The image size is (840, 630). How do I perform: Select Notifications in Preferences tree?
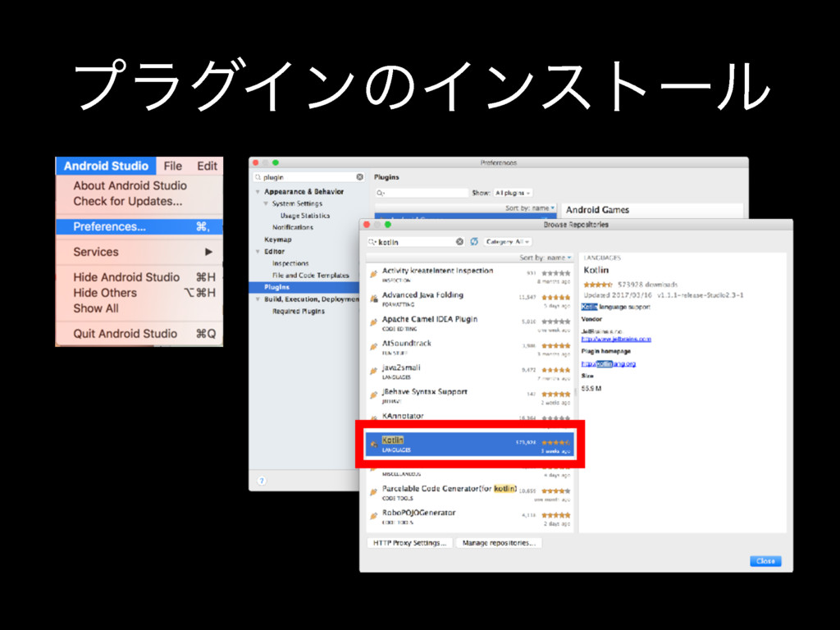coord(293,227)
